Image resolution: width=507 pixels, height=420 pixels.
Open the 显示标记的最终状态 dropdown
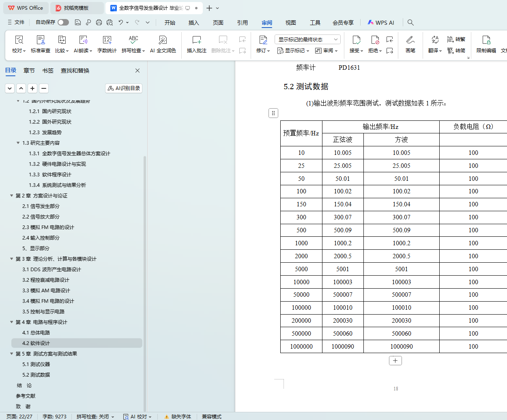pyautogui.click(x=307, y=39)
